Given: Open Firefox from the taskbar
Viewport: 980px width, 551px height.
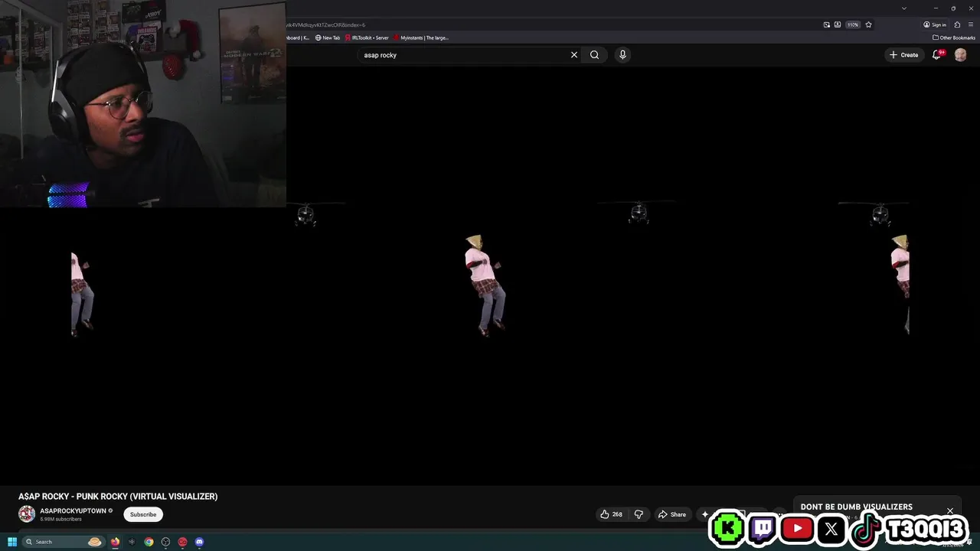Looking at the screenshot, I should click(x=115, y=542).
